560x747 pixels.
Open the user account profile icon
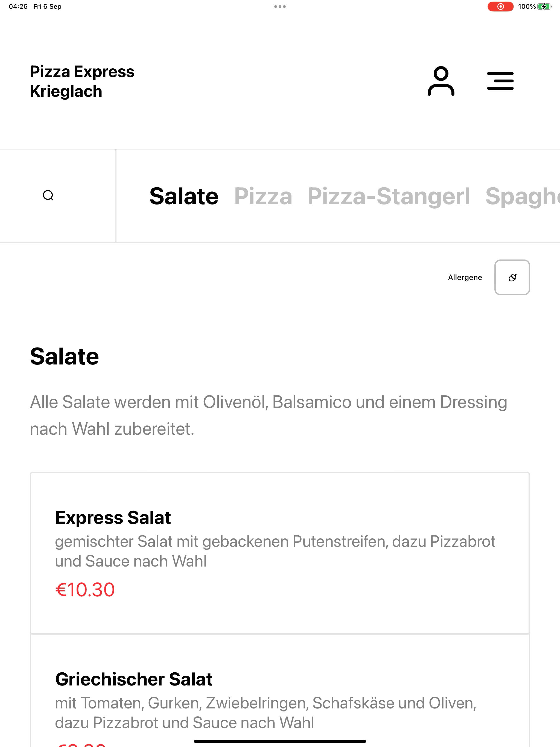tap(441, 81)
